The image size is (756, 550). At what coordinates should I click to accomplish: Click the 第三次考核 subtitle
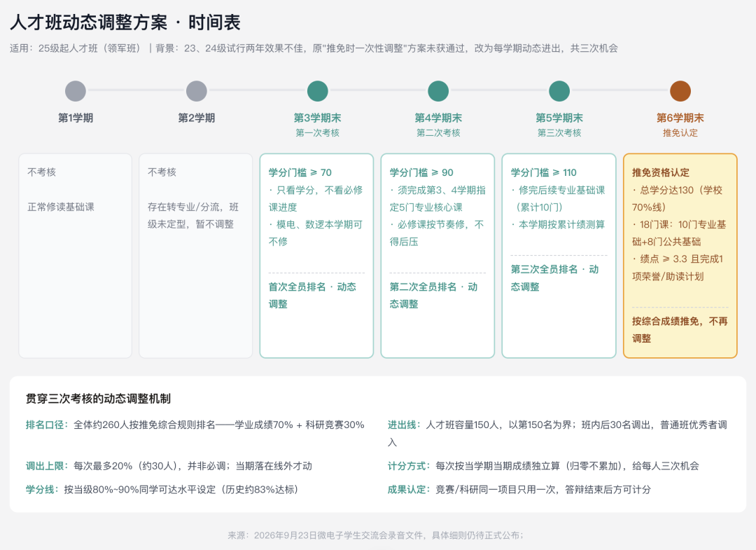(559, 132)
